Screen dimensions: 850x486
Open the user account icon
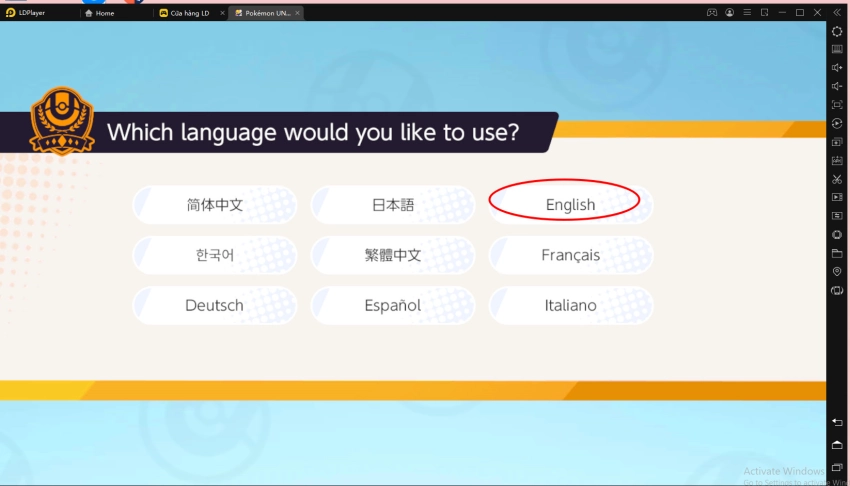[730, 12]
